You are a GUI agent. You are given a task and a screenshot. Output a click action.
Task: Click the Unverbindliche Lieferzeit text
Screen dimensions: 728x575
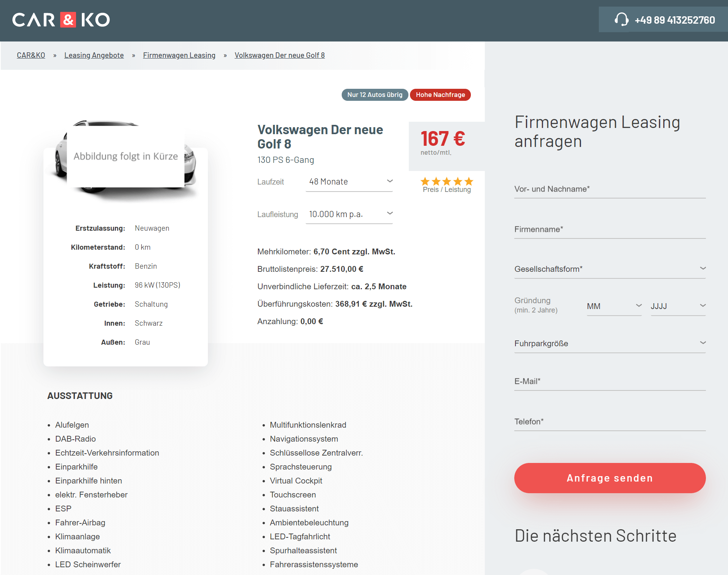click(x=332, y=287)
